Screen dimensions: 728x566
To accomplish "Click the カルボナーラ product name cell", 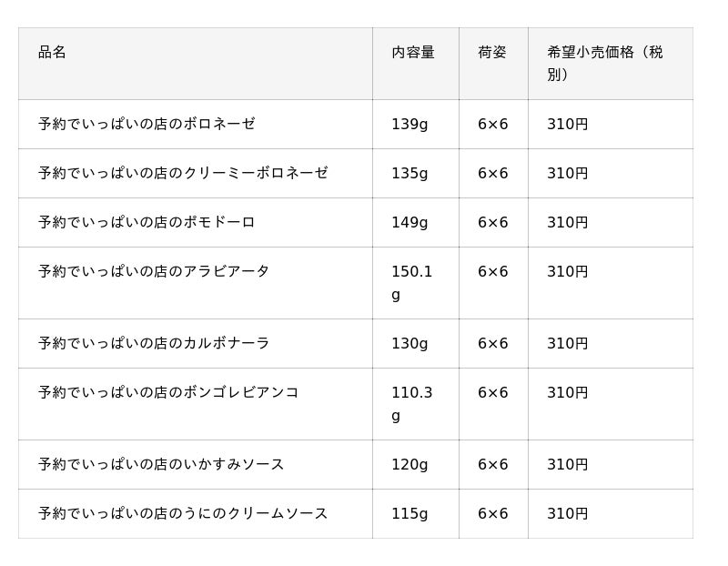I will pyautogui.click(x=154, y=343).
